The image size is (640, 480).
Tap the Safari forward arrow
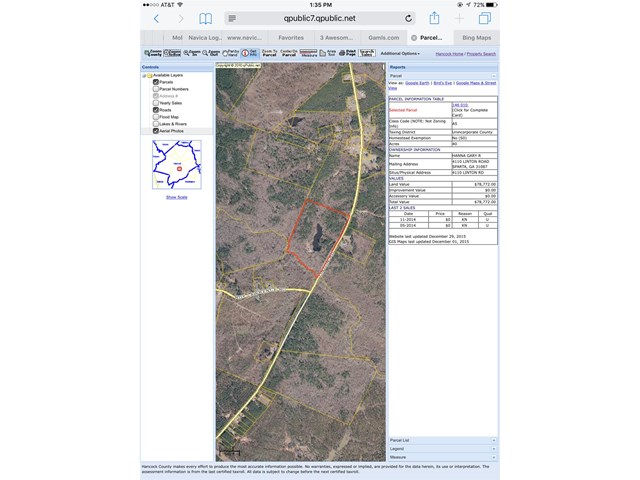(x=181, y=19)
